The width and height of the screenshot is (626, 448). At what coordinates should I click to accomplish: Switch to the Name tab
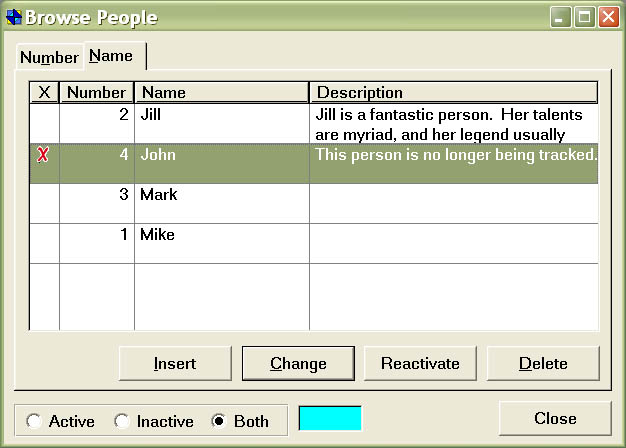111,56
